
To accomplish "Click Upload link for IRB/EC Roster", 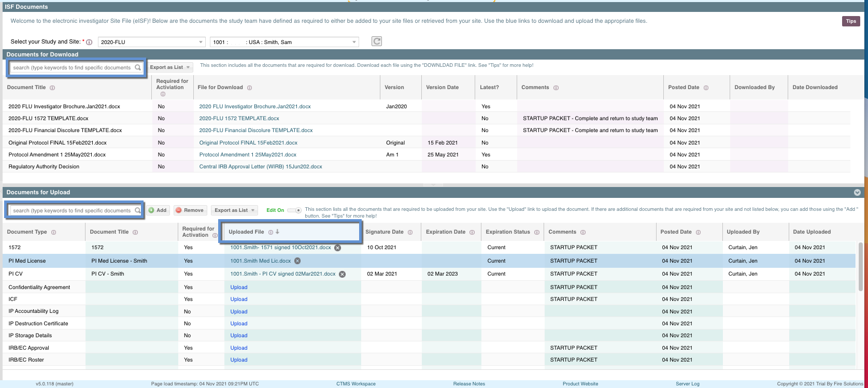I will coord(239,360).
